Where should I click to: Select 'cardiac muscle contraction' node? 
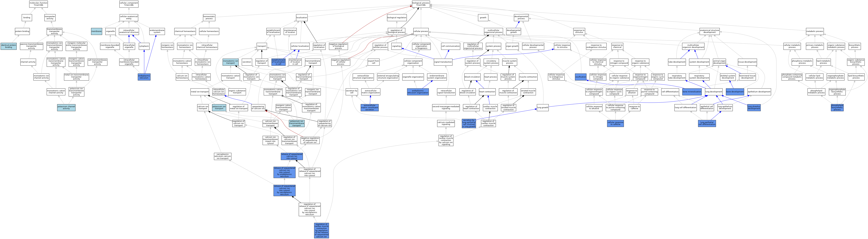pyautogui.click(x=490, y=108)
